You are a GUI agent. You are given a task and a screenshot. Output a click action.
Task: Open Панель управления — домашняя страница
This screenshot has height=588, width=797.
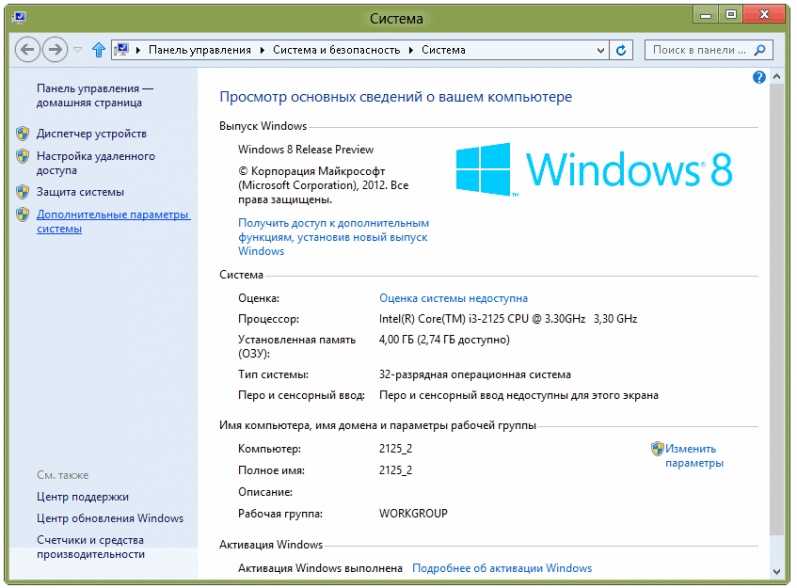click(x=95, y=95)
